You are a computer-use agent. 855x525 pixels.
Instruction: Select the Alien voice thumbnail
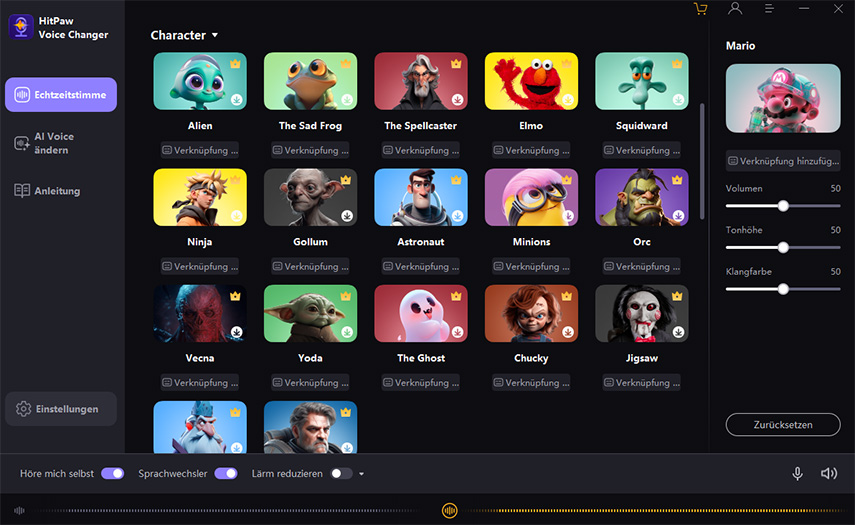[200, 81]
